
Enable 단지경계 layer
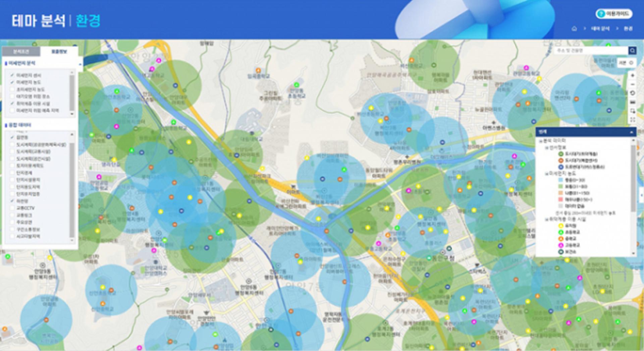(x=12, y=173)
